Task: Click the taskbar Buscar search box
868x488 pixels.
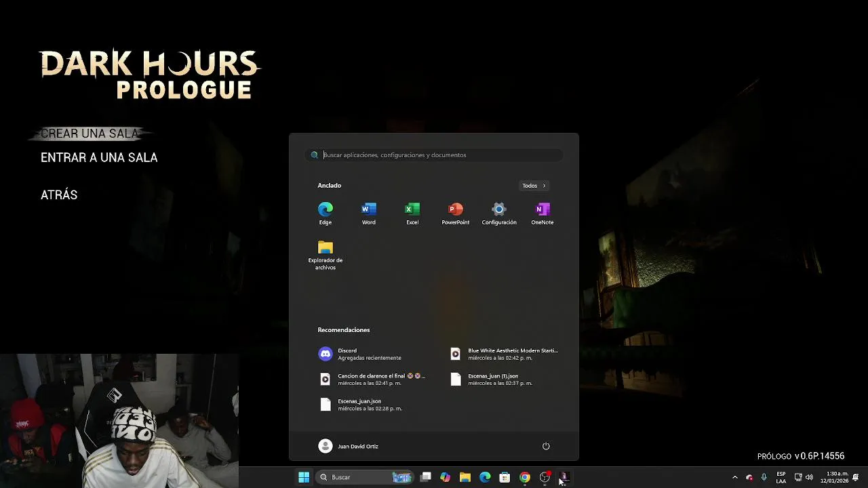Action: click(x=364, y=477)
